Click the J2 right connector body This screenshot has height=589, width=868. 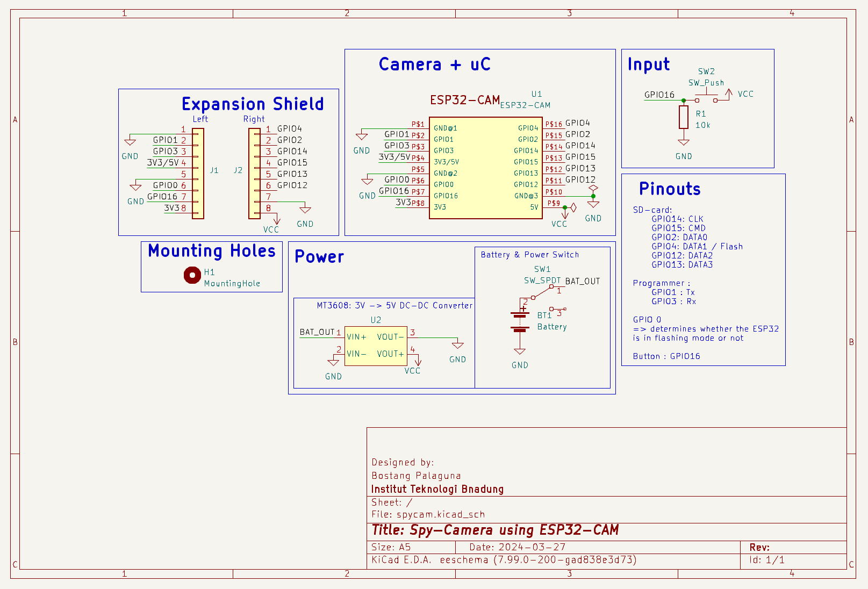click(x=254, y=174)
